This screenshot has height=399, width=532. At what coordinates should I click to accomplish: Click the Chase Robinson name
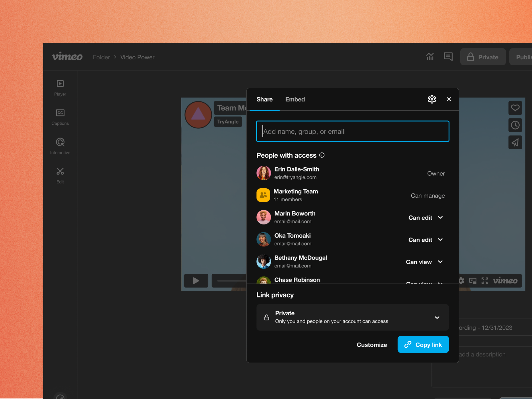click(297, 280)
